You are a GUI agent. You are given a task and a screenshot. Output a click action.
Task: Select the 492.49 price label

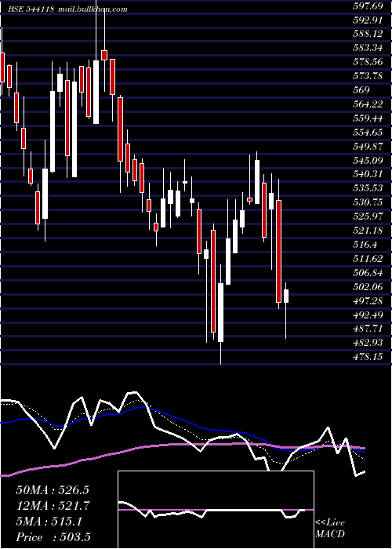coord(368,314)
